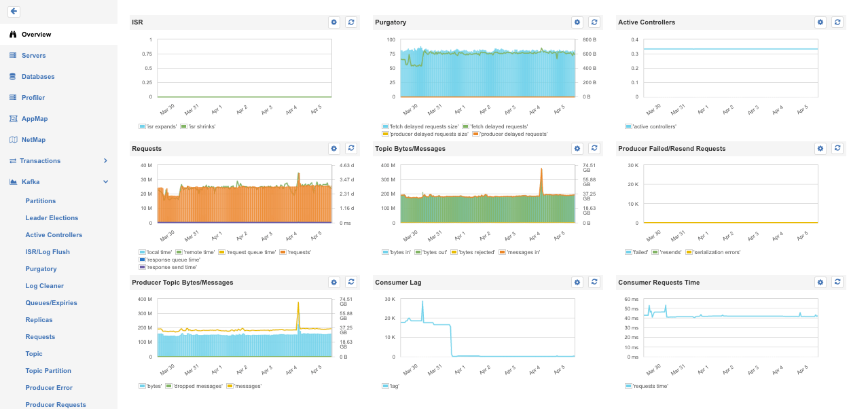868x409 pixels.
Task: Refresh the ISR chart
Action: pos(351,22)
